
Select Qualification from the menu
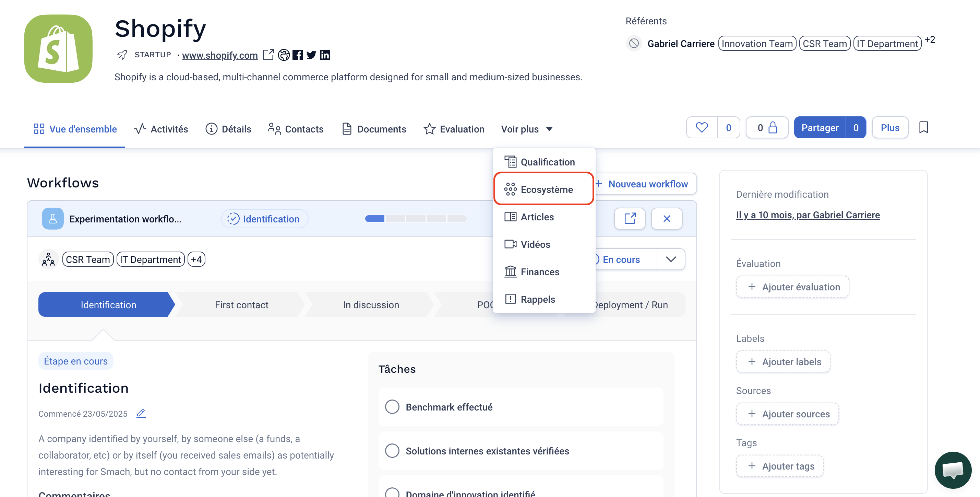click(x=544, y=162)
